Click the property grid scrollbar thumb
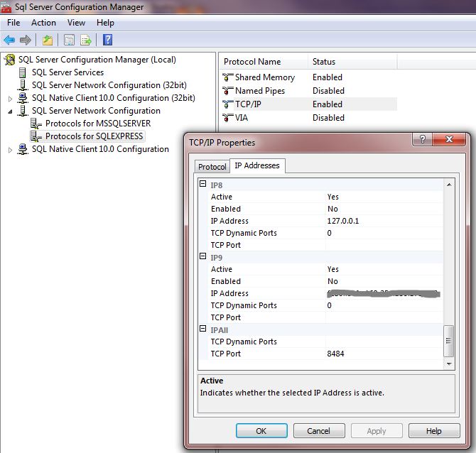The height and width of the screenshot is (453, 476). click(449, 341)
